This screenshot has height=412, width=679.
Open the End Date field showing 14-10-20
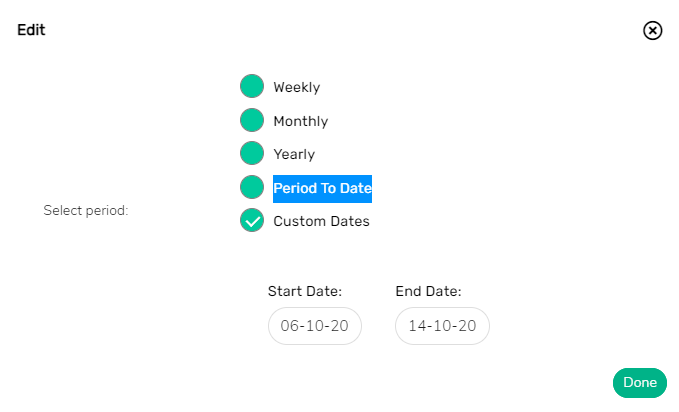pos(442,326)
